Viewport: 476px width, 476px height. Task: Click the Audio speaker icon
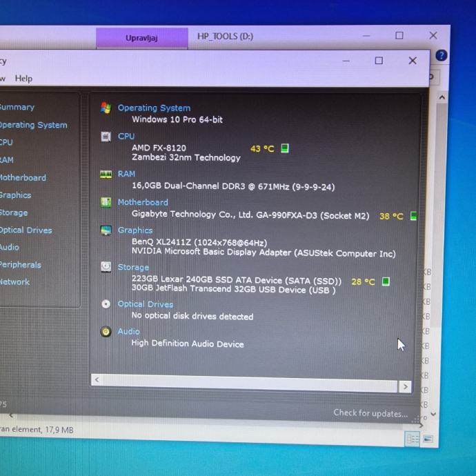click(106, 331)
